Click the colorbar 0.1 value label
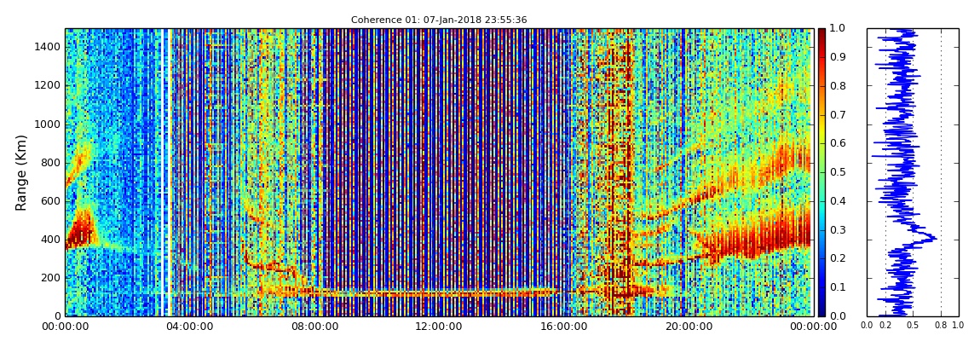 click(x=837, y=287)
